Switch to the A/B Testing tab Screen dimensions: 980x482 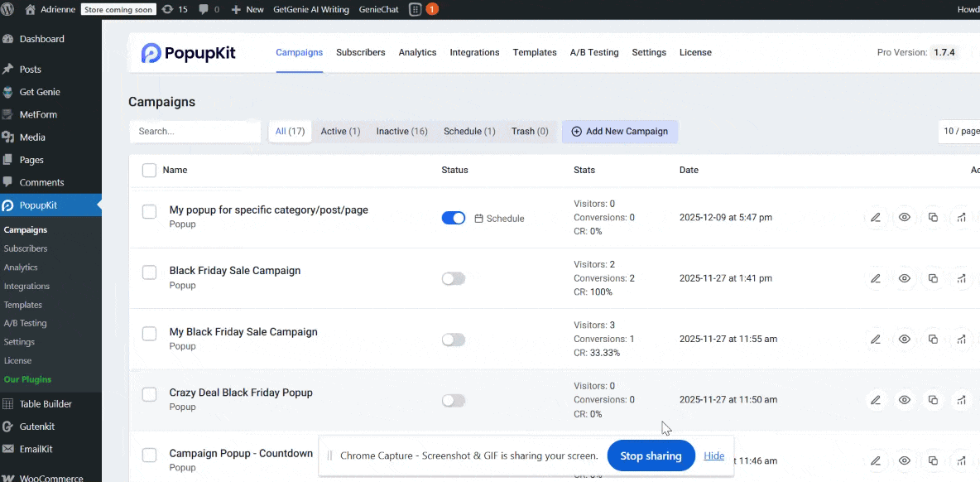point(593,52)
